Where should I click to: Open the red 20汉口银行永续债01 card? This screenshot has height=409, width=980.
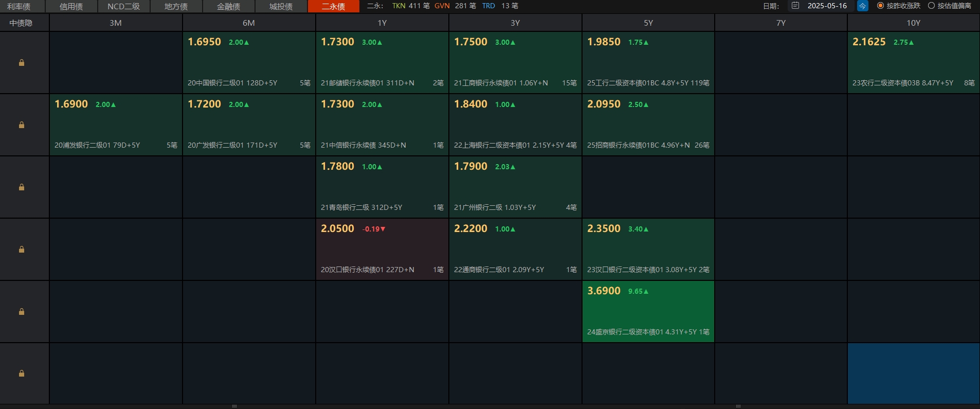(382, 250)
